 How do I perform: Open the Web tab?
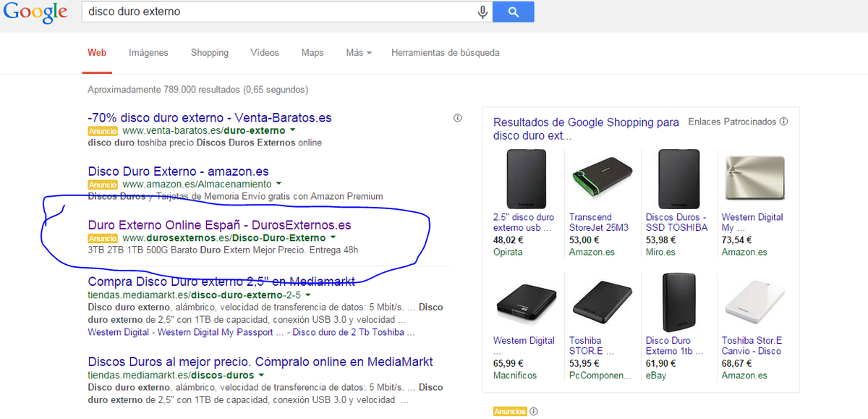(x=97, y=53)
